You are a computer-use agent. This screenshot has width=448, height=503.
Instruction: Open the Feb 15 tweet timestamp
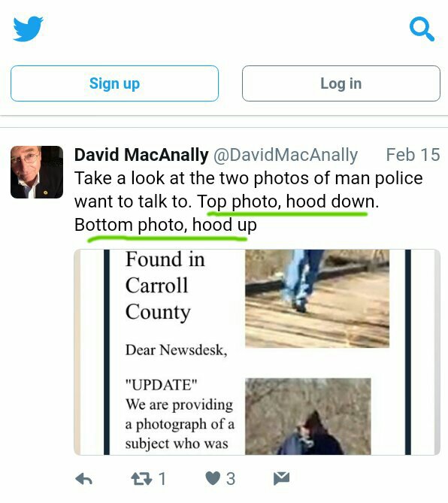(x=413, y=155)
